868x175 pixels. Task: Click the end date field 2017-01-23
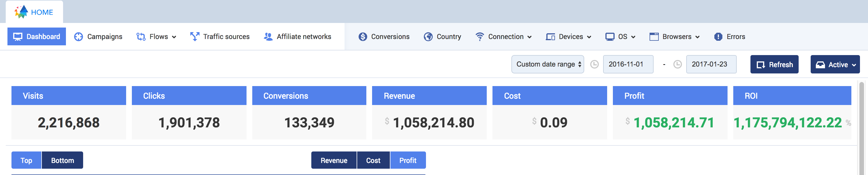click(711, 64)
